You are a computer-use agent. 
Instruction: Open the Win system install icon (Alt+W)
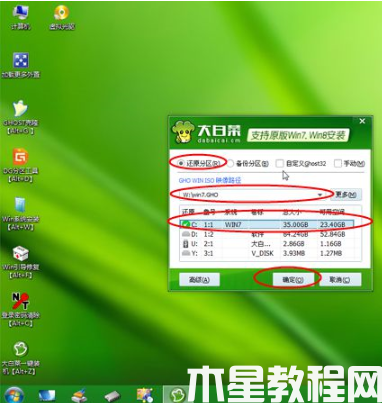click(21, 213)
